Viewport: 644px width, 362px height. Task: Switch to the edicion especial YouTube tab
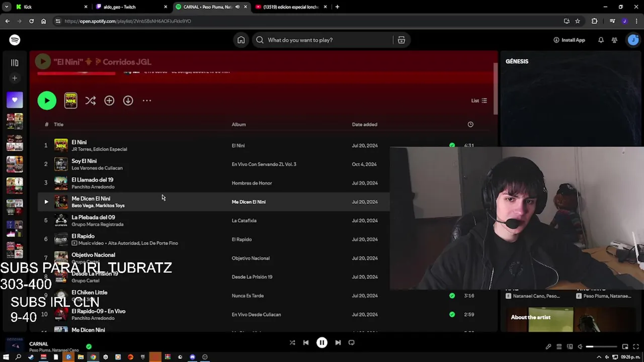(x=292, y=7)
